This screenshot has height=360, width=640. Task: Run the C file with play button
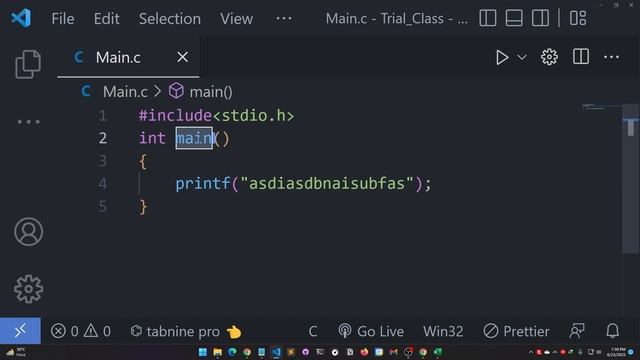(x=502, y=57)
